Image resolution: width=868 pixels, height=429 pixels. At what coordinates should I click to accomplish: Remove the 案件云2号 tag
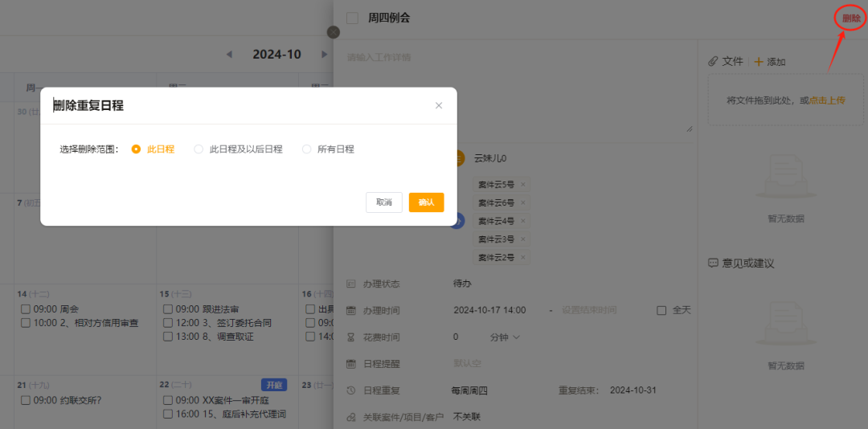coord(523,257)
